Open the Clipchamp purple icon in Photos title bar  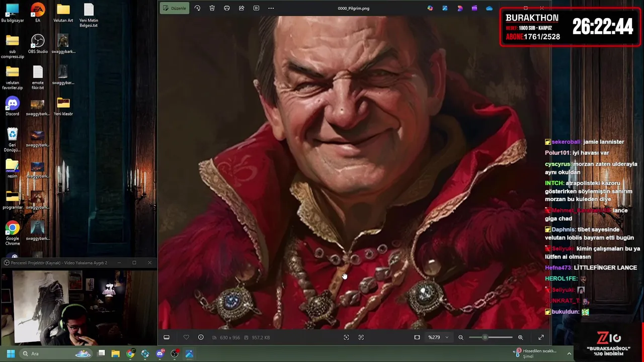coord(474,8)
